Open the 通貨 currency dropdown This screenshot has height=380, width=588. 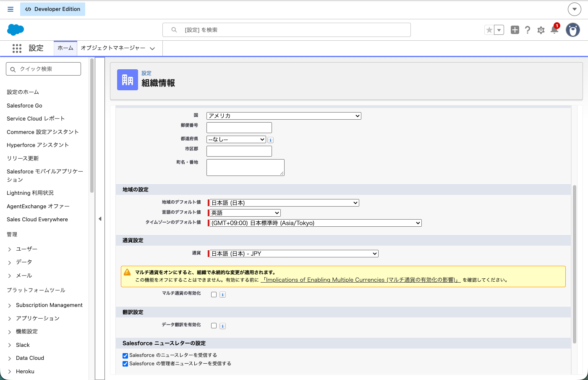(x=294, y=254)
